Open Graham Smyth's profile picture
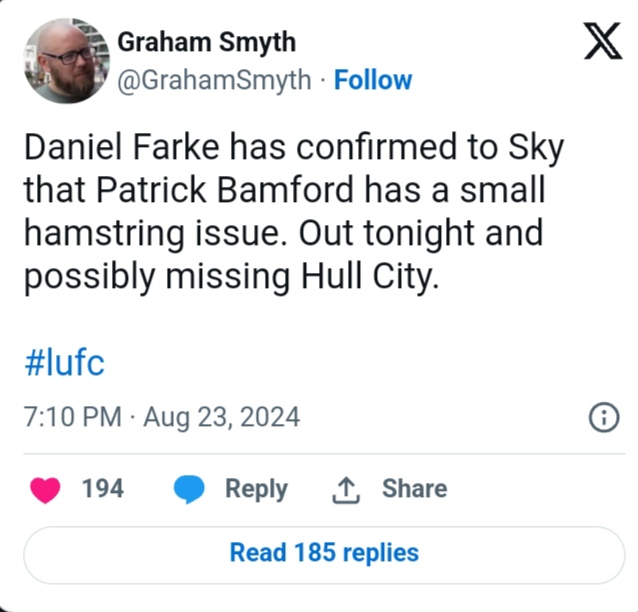This screenshot has height=612, width=638. point(65,62)
